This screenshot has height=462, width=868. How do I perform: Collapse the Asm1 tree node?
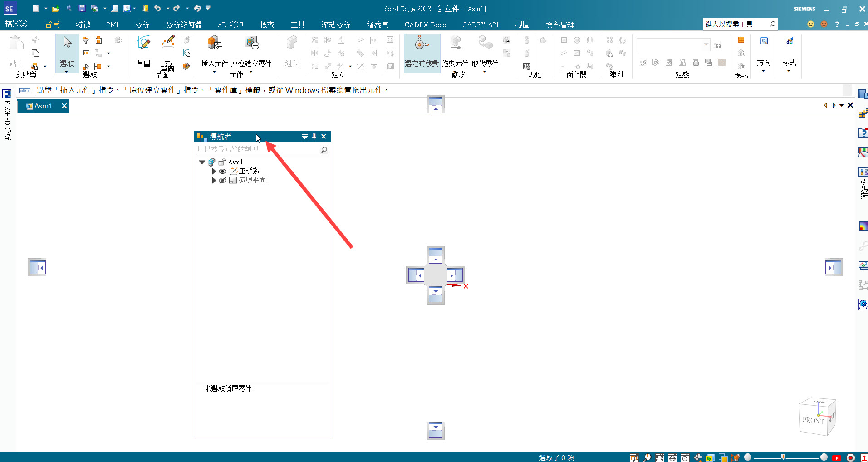(x=202, y=162)
